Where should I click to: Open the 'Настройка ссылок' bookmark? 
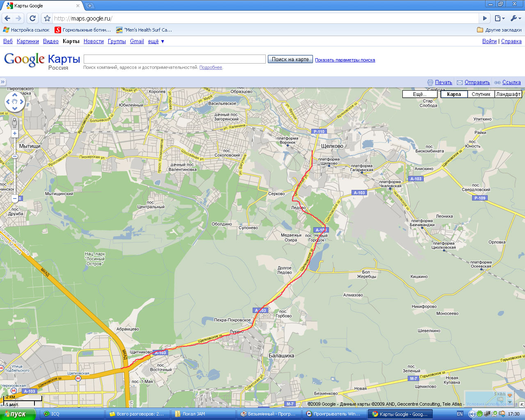[x=26, y=30]
